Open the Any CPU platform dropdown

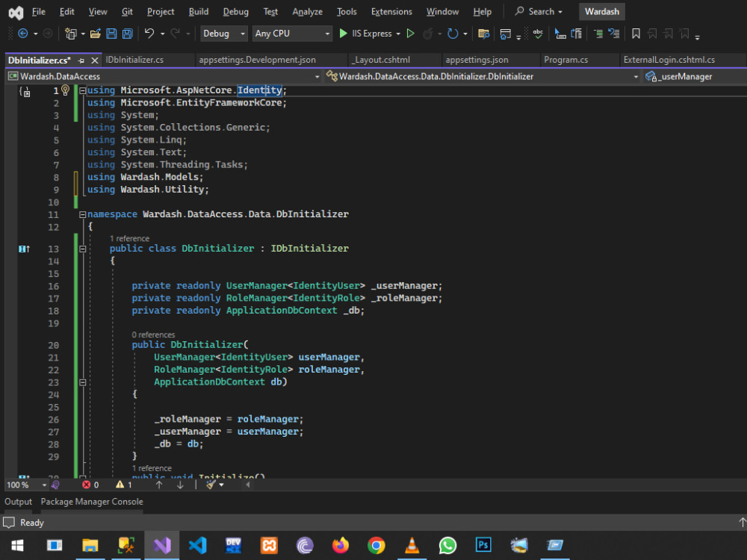[292, 34]
